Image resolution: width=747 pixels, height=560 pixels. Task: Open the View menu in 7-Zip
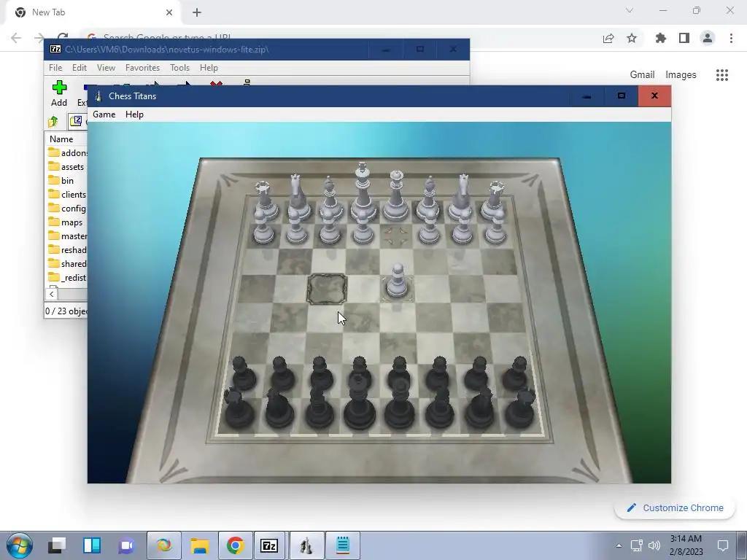(x=106, y=68)
